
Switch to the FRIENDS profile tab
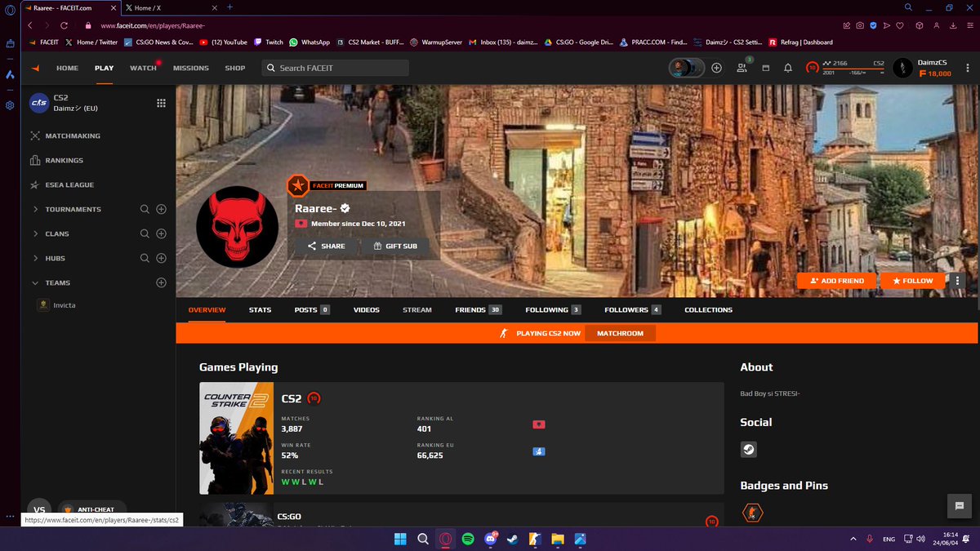478,309
